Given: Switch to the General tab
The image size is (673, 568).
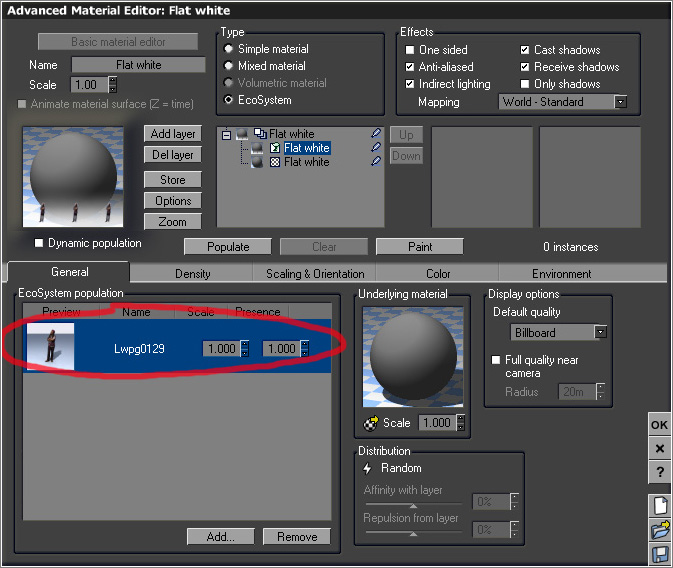Looking at the screenshot, I should click(69, 272).
